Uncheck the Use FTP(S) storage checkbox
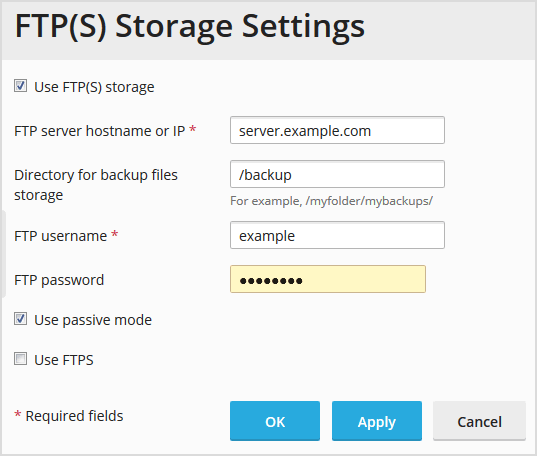The height and width of the screenshot is (456, 537). pos(21,86)
